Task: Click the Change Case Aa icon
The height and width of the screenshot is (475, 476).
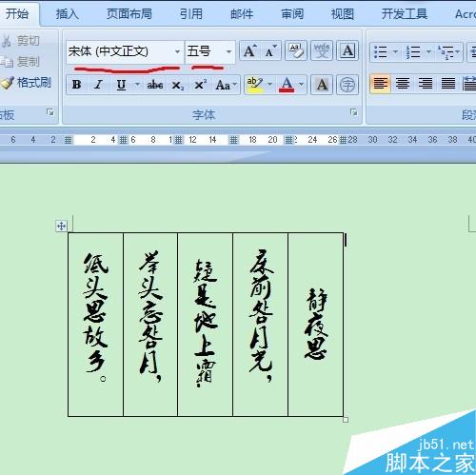Action: tap(223, 85)
